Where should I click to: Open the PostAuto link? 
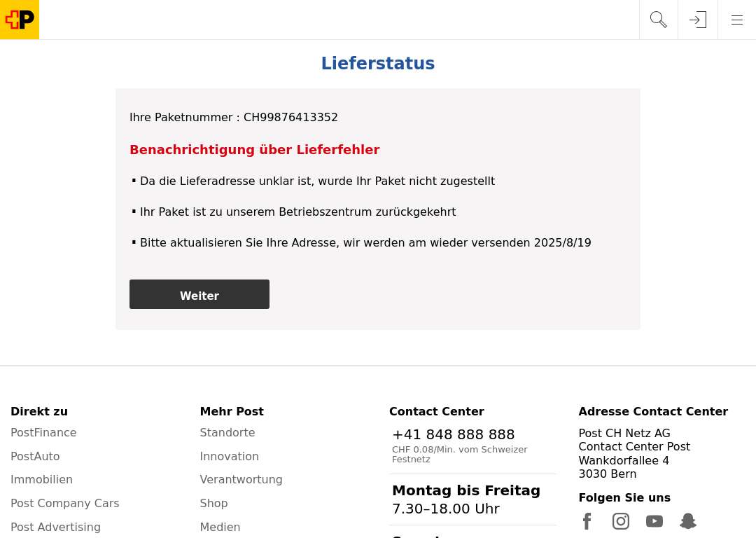click(x=35, y=457)
